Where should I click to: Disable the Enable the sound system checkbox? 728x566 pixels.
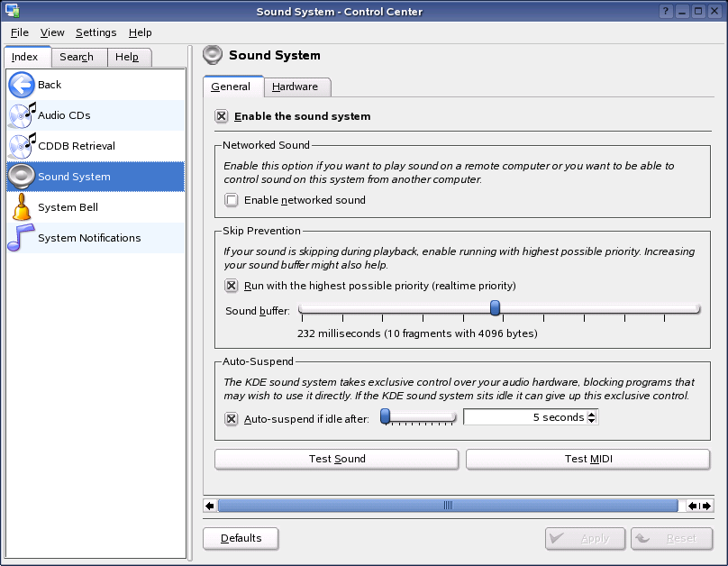222,116
